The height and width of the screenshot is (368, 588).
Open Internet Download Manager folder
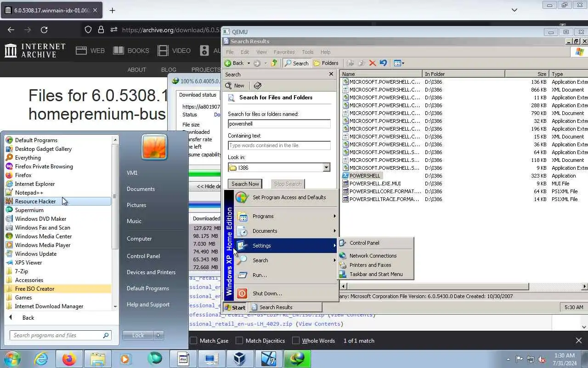pyautogui.click(x=58, y=306)
